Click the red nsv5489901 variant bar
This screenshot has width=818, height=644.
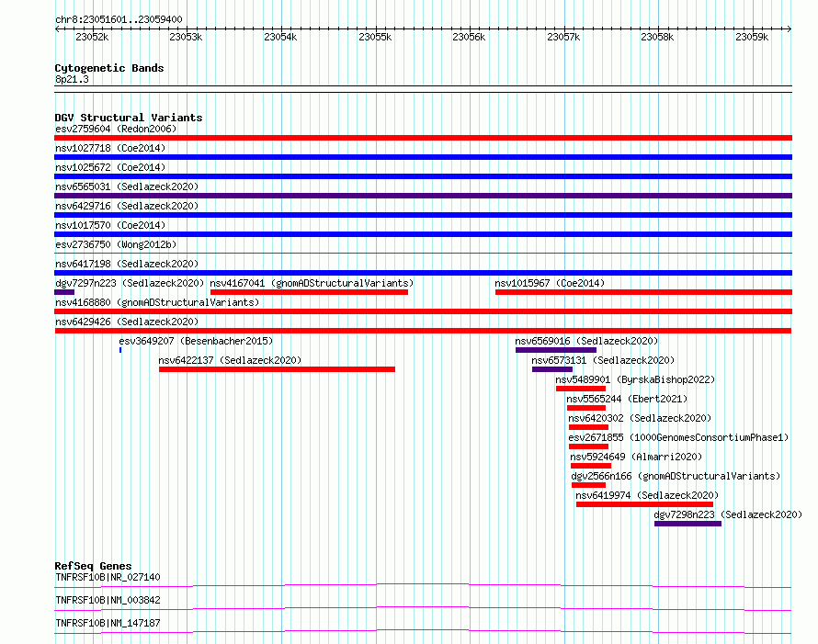(x=581, y=389)
